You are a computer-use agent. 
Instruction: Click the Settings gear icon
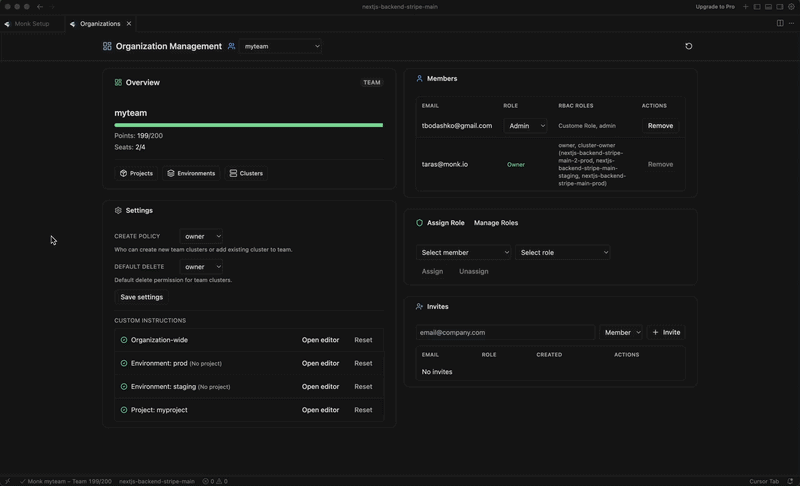[118, 210]
